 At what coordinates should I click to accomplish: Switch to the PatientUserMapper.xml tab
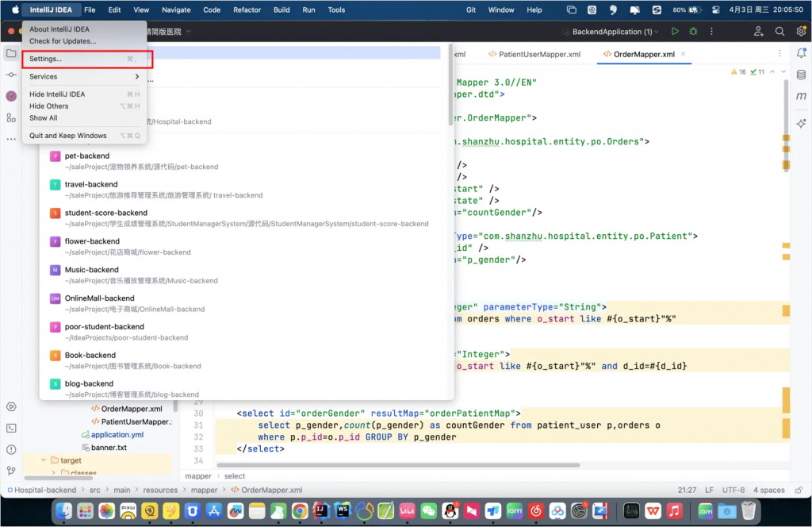point(539,55)
